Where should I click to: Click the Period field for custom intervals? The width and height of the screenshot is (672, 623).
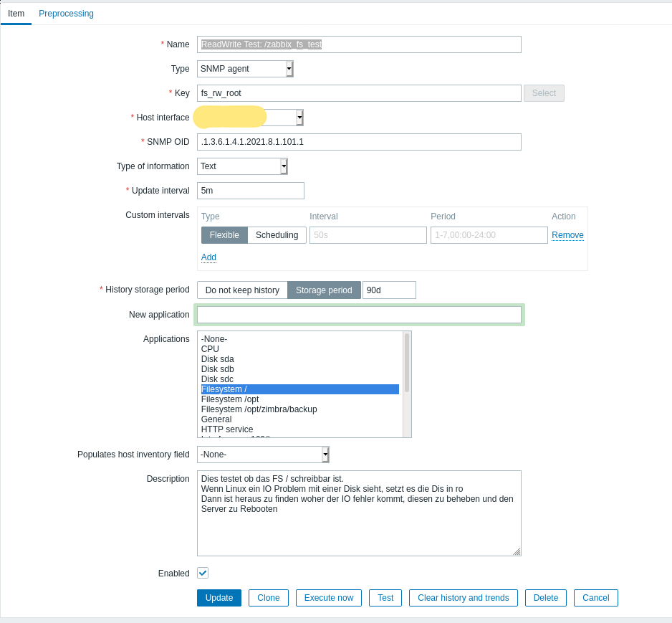(x=489, y=235)
